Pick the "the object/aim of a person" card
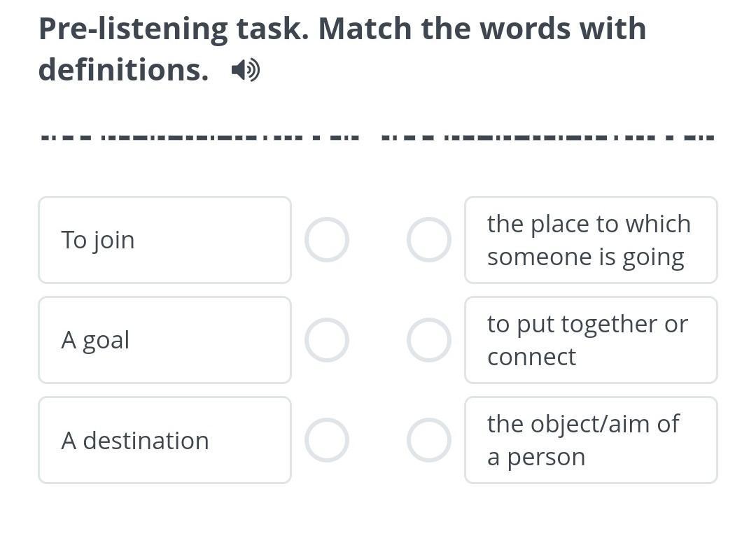The image size is (756, 559). (591, 440)
